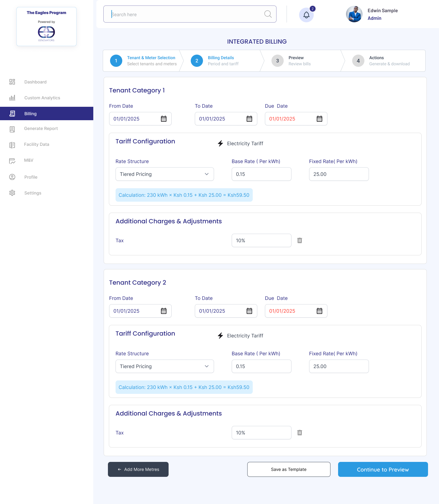Viewport: 439px width, 504px height.
Task: Open calendar for Category 1 To Date
Action: pos(249,119)
